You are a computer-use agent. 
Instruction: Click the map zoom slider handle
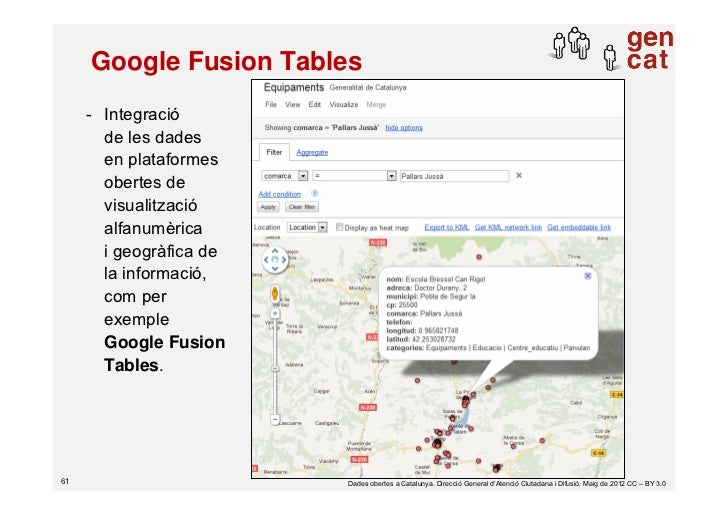coord(275,369)
